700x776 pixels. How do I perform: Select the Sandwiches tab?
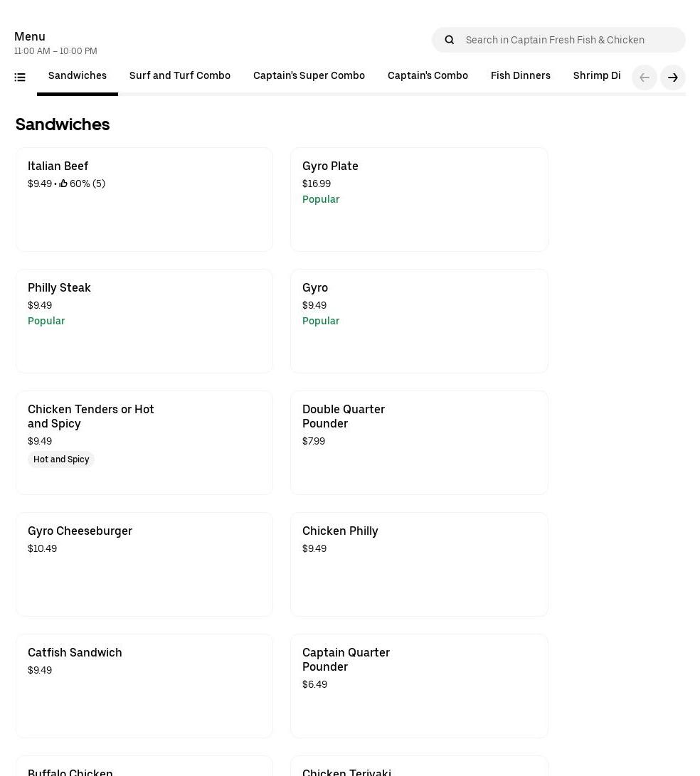click(x=78, y=76)
